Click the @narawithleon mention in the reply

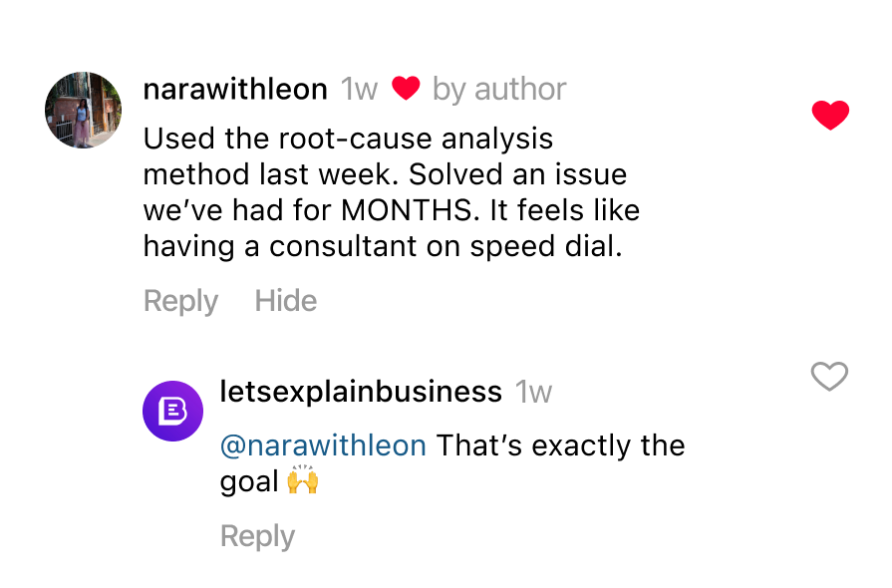[x=322, y=445]
